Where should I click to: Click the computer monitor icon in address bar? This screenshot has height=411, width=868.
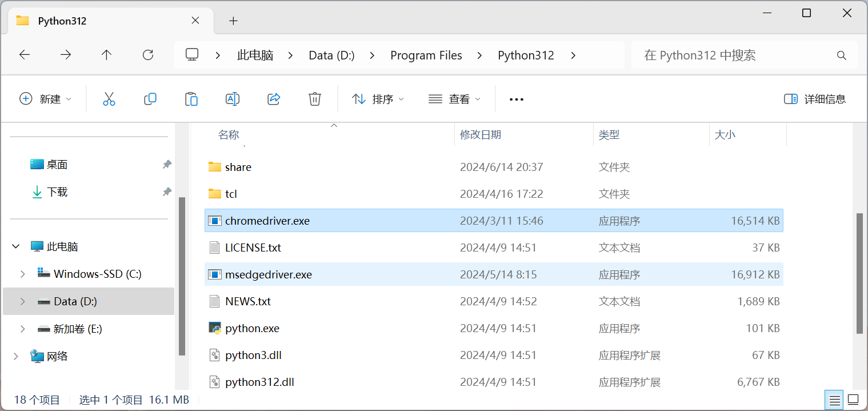[192, 55]
